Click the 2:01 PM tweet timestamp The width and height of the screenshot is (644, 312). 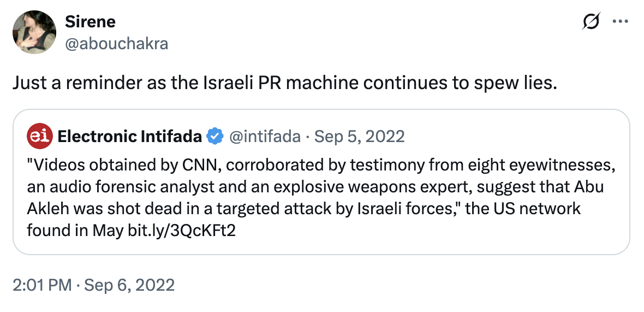click(40, 285)
